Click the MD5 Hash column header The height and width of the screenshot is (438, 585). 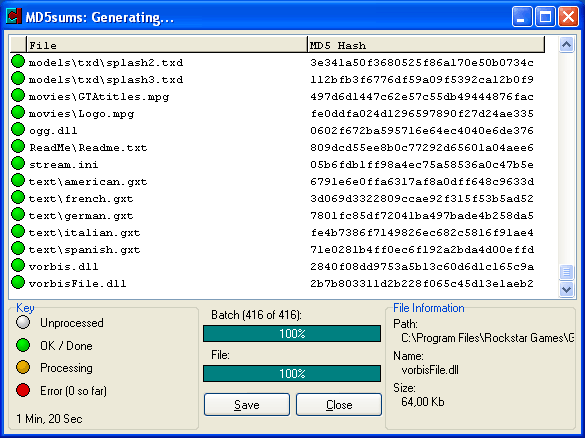426,45
